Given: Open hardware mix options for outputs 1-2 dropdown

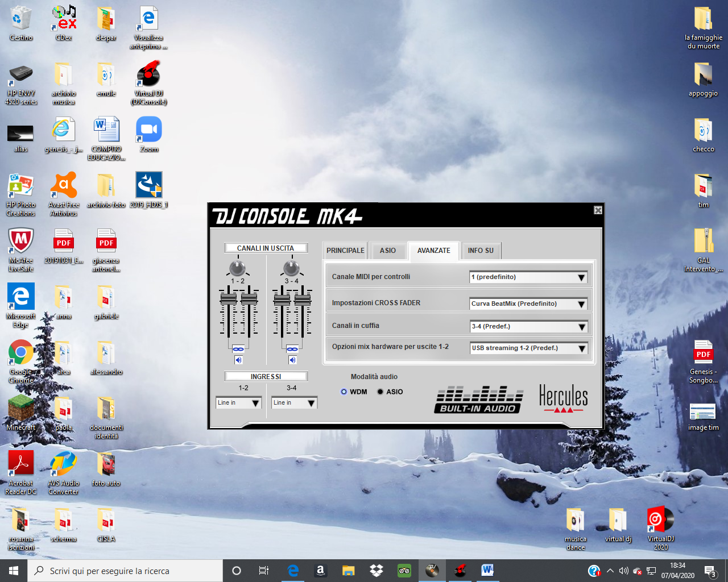Looking at the screenshot, I should (x=528, y=348).
